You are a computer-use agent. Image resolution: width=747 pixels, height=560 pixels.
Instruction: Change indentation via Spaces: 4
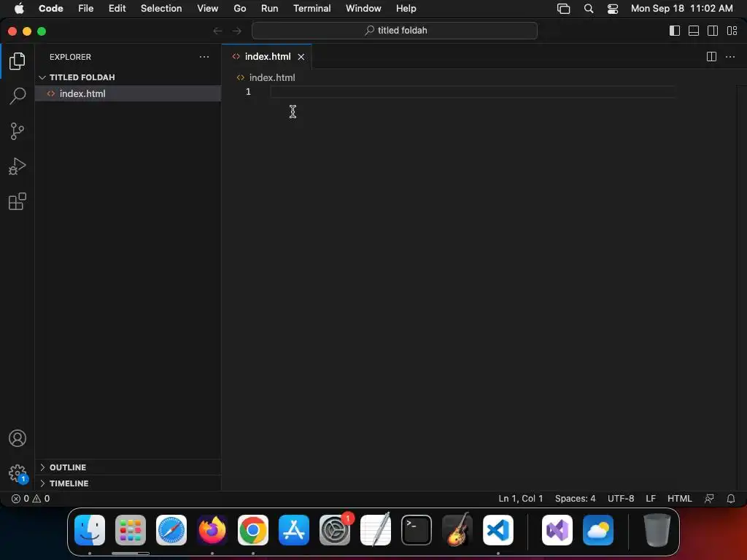click(575, 499)
